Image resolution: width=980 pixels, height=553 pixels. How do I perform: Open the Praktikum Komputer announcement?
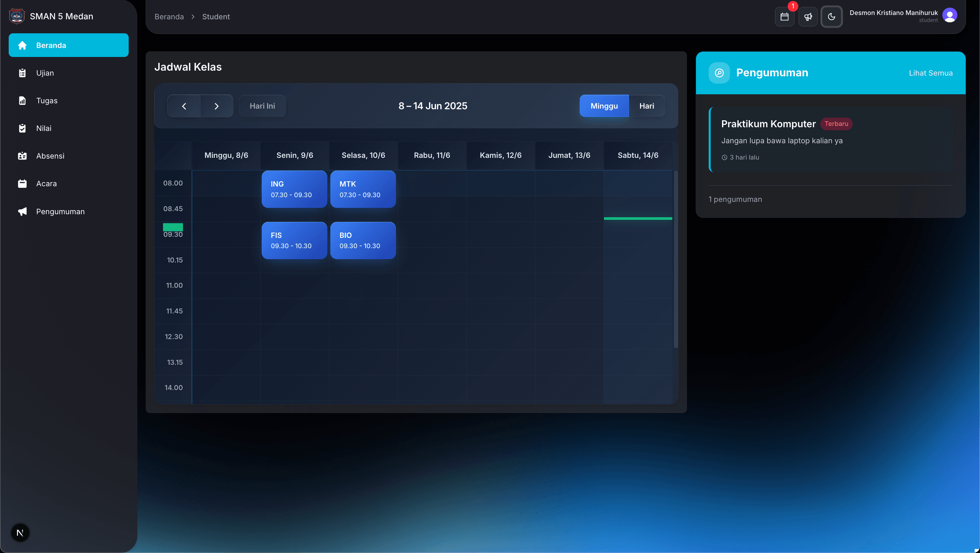click(x=831, y=140)
